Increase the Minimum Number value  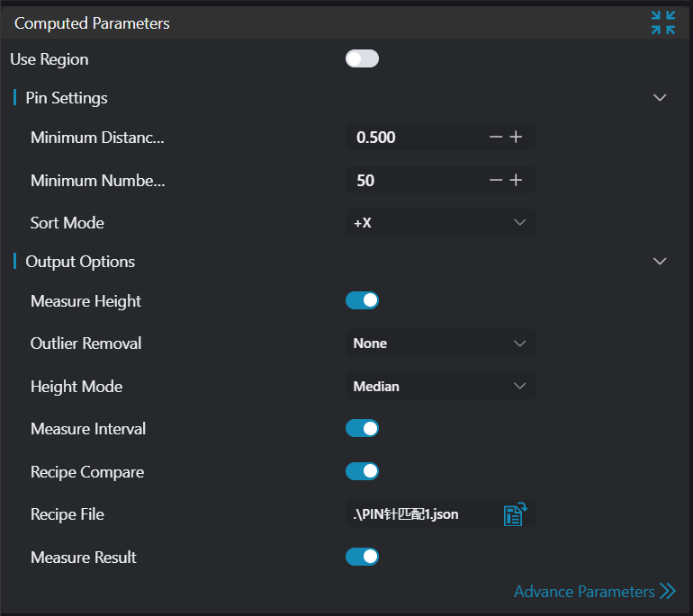pyautogui.click(x=516, y=181)
